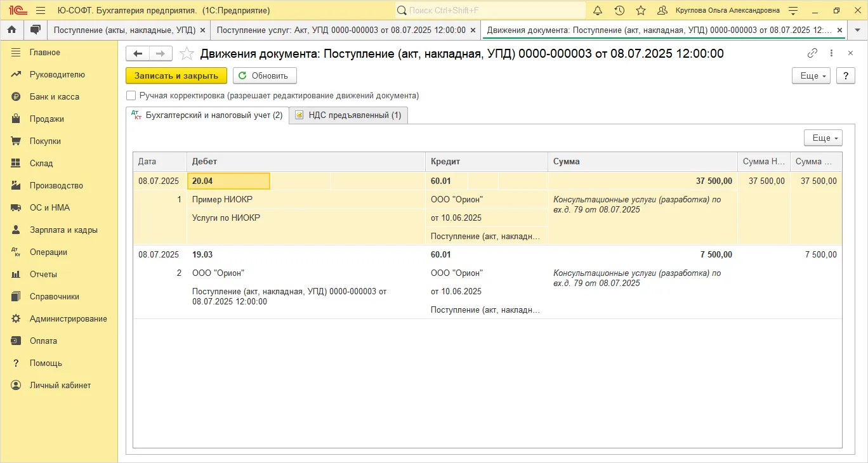
Task: Navigate back with the left arrow
Action: (138, 54)
